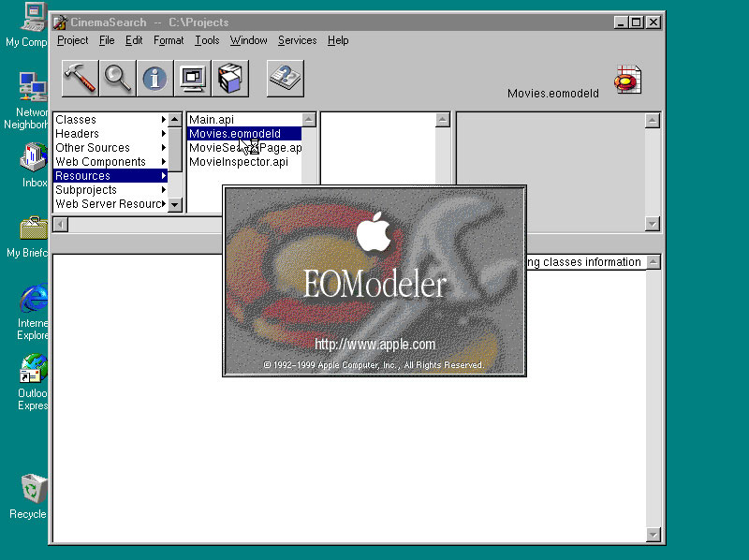Select Movies.eomodeld in the file list
This screenshot has height=560, width=749.
[x=244, y=134]
